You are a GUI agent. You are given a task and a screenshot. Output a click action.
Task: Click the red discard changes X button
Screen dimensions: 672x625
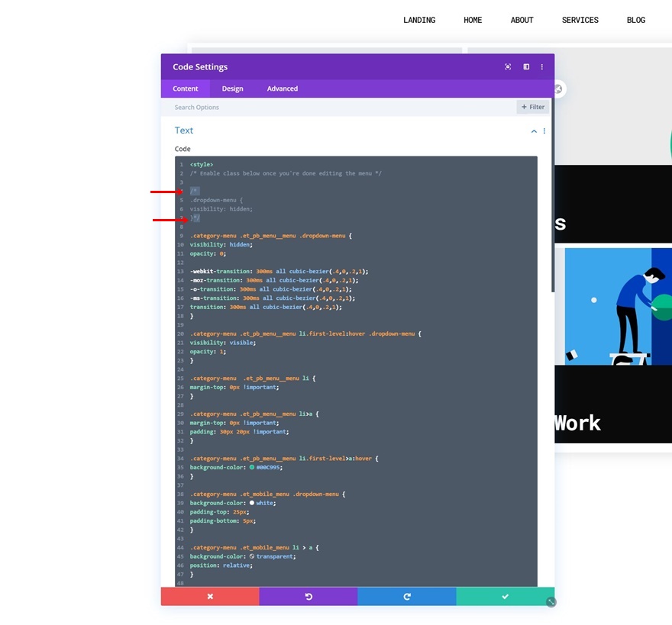pos(210,596)
